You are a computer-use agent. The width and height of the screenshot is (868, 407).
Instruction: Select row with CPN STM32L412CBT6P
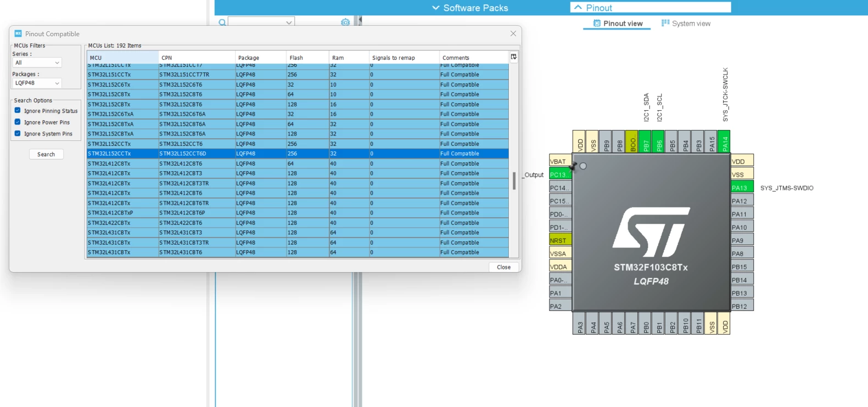(298, 213)
